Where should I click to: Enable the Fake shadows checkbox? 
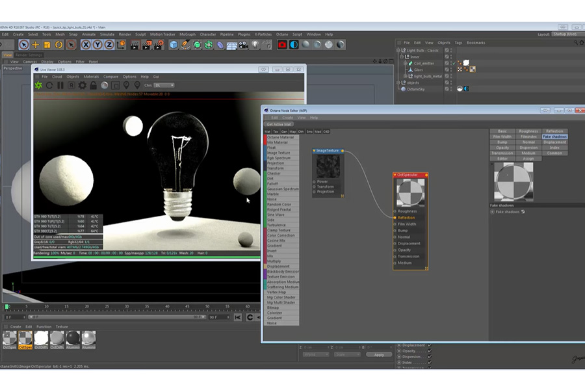(522, 211)
